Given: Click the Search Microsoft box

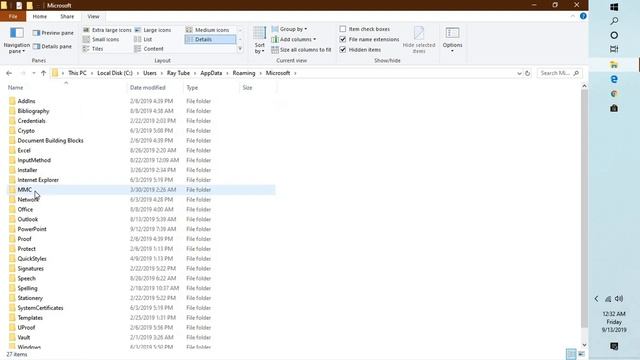Looking at the screenshot, I should [559, 73].
